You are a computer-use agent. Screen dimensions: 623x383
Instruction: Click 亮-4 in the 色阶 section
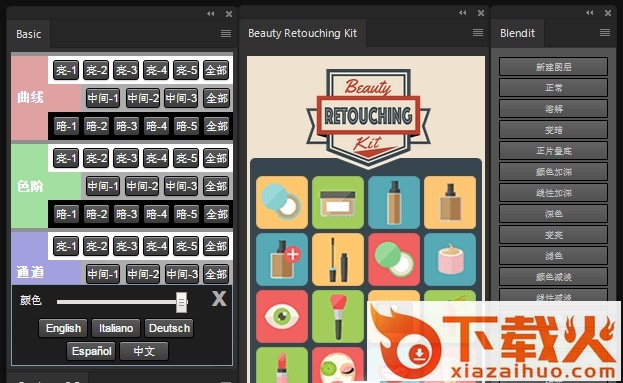tap(156, 158)
